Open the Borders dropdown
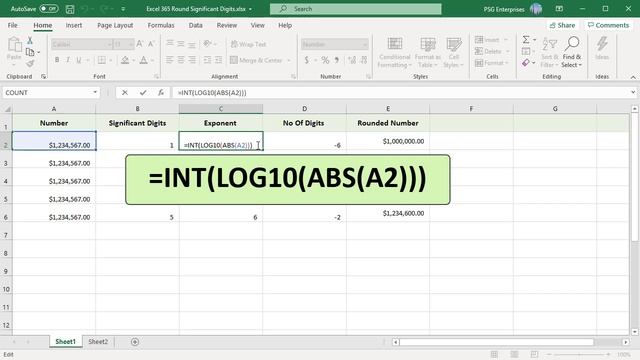This screenshot has height=360, width=640. (111, 60)
